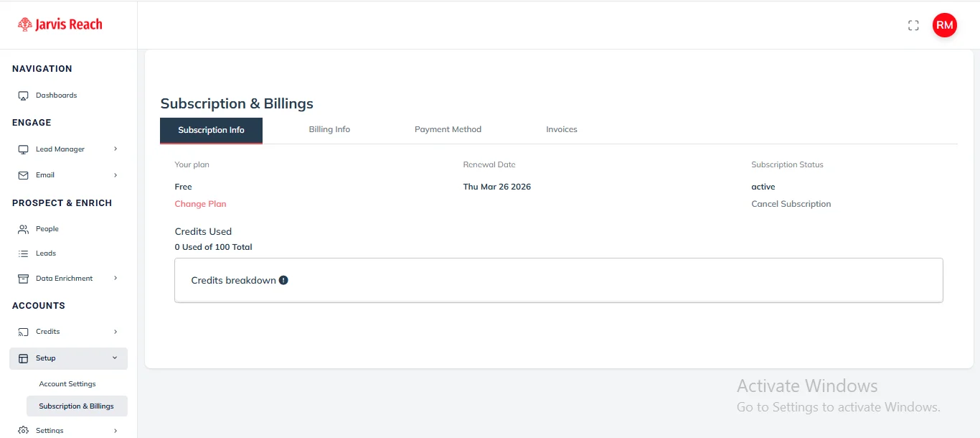This screenshot has height=438, width=980.
Task: Toggle fullscreen with the top-right icon
Action: click(913, 25)
